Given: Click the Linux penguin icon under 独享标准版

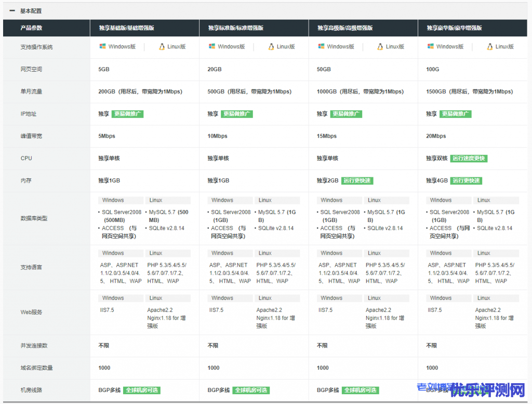Looking at the screenshot, I should tap(271, 46).
